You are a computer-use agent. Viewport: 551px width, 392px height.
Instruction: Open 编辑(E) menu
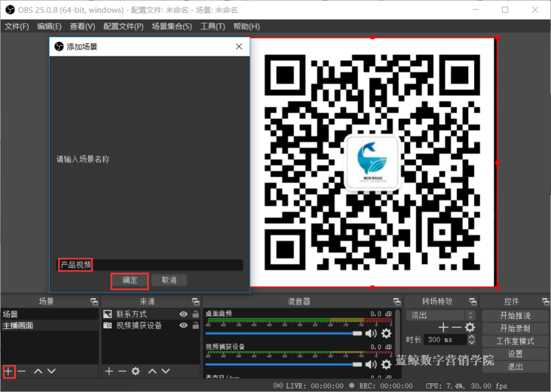[x=49, y=26]
